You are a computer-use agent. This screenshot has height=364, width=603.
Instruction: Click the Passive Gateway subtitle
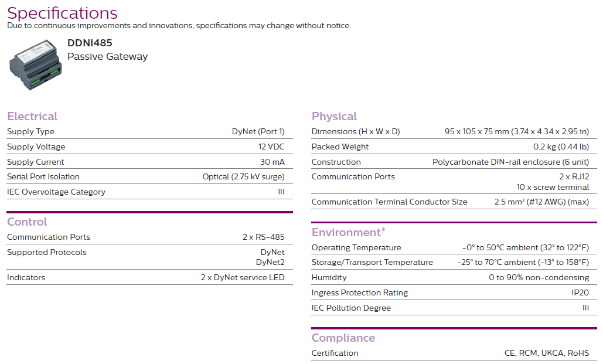coord(107,57)
